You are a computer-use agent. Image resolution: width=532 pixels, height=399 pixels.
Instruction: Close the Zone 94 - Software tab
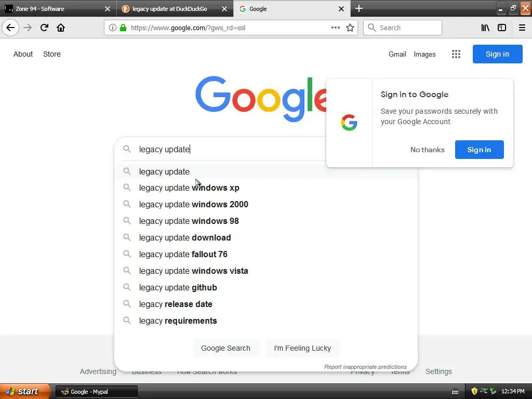pyautogui.click(x=108, y=9)
